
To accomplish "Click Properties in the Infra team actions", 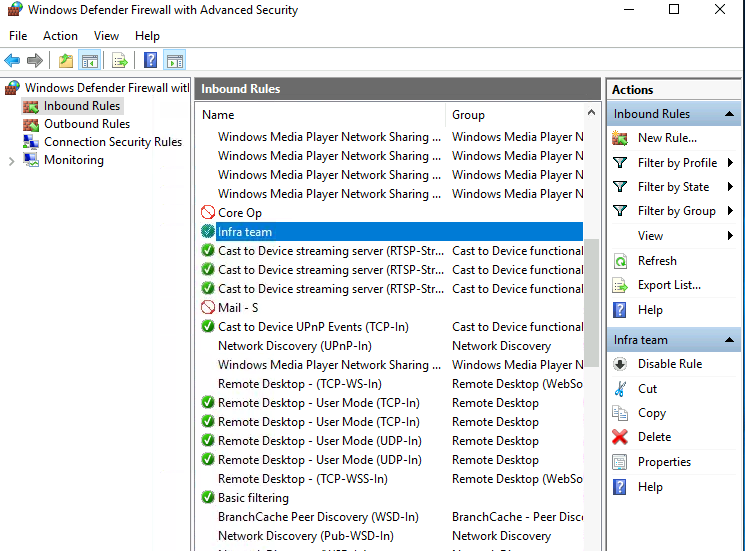I will [664, 462].
